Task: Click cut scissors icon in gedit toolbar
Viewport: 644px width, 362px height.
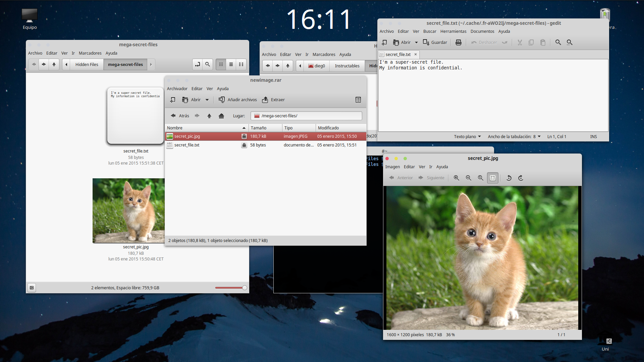Action: pyautogui.click(x=520, y=42)
